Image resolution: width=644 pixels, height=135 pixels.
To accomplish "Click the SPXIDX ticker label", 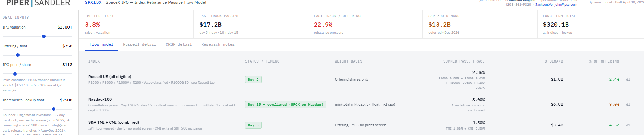I will tap(93, 2).
